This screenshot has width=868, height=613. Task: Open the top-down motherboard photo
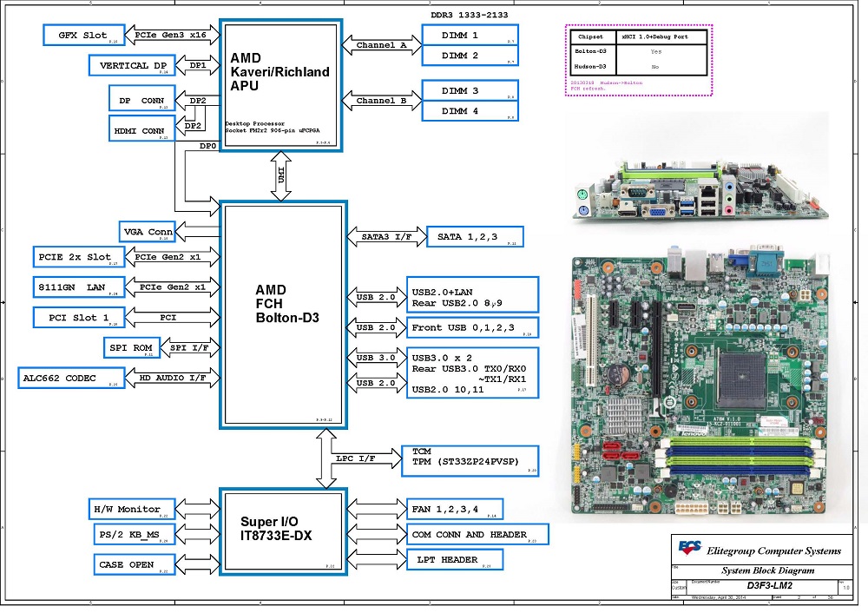[x=700, y=381]
